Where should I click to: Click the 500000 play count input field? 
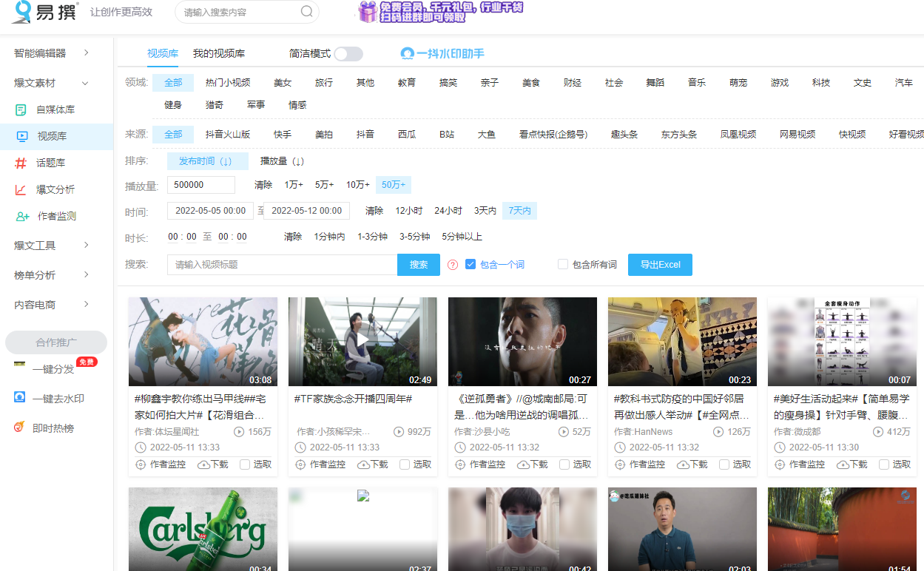[201, 184]
